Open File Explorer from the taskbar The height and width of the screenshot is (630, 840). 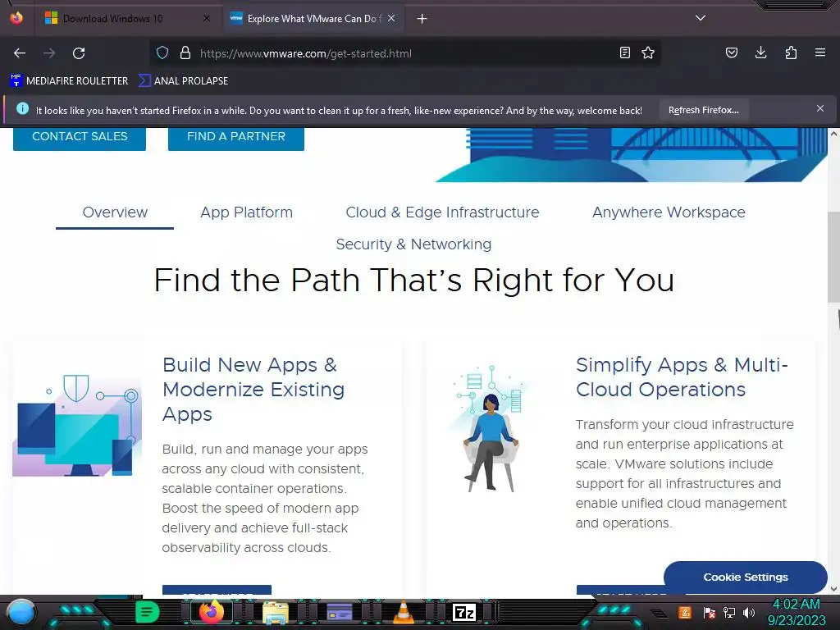[276, 613]
